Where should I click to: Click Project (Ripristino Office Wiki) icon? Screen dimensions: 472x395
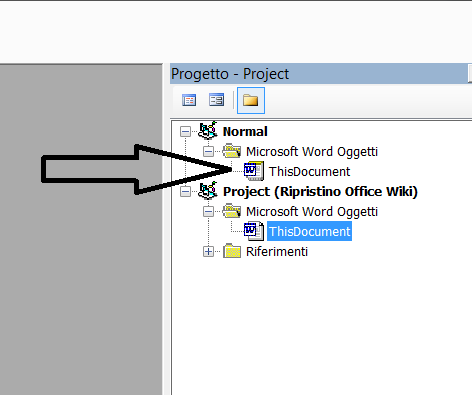click(208, 191)
